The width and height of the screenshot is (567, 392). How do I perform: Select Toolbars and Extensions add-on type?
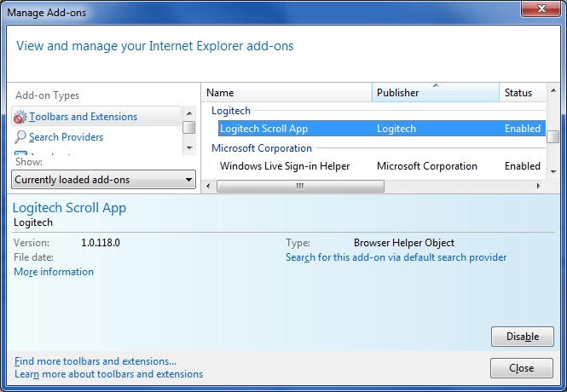[96, 117]
